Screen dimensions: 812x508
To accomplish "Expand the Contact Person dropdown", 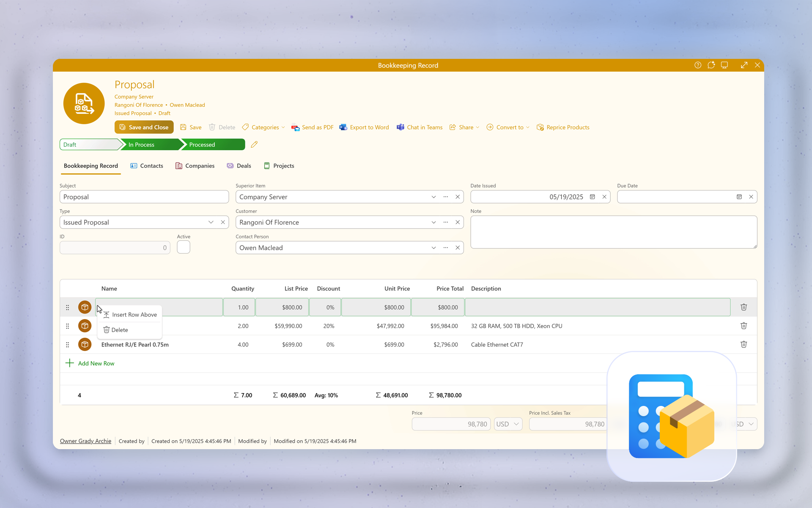I will click(x=433, y=248).
